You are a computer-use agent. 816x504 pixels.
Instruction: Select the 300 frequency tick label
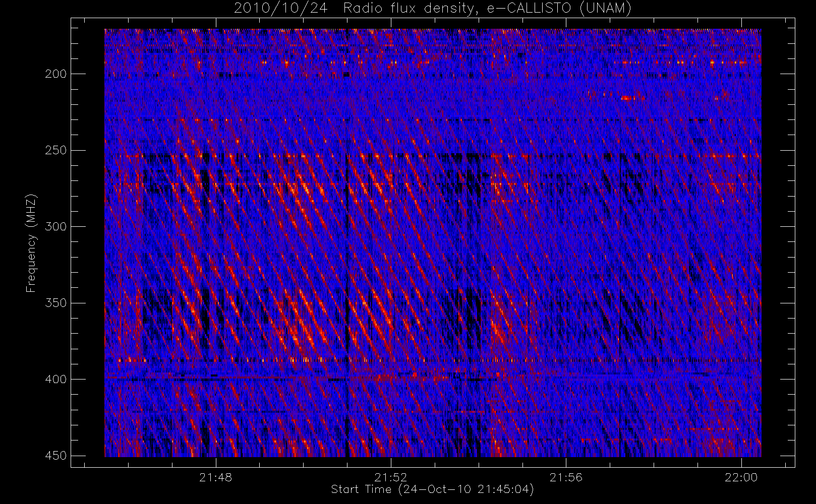click(55, 226)
